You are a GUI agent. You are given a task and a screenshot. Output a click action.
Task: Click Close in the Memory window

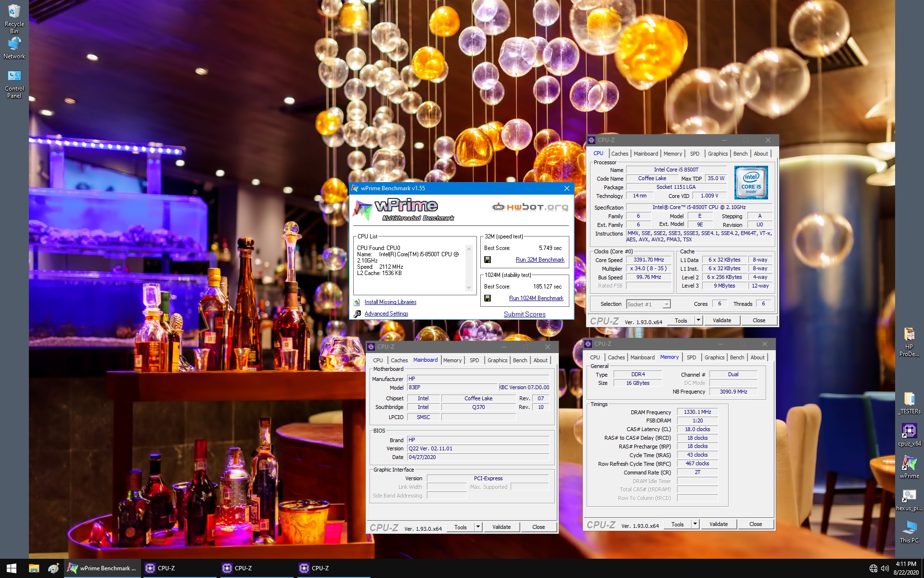(x=755, y=524)
